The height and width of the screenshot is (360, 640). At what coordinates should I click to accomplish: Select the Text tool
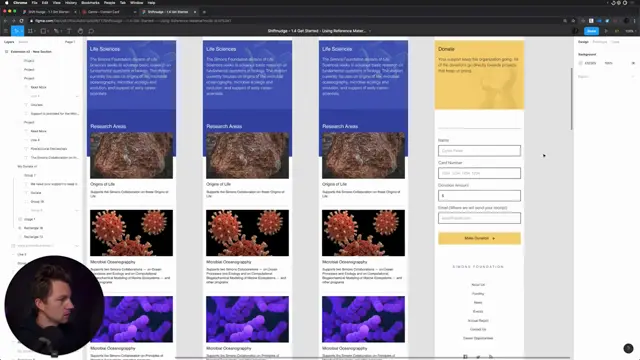coord(69,31)
